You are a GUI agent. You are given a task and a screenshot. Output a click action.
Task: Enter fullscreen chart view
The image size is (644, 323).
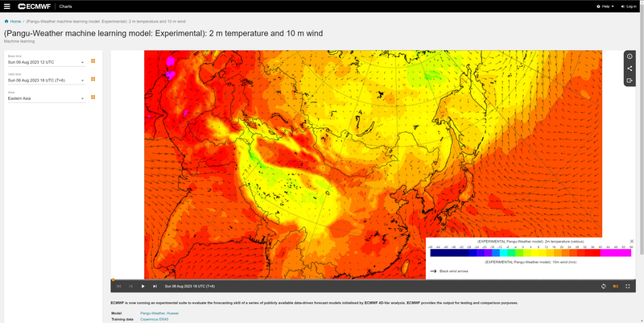pyautogui.click(x=629, y=286)
